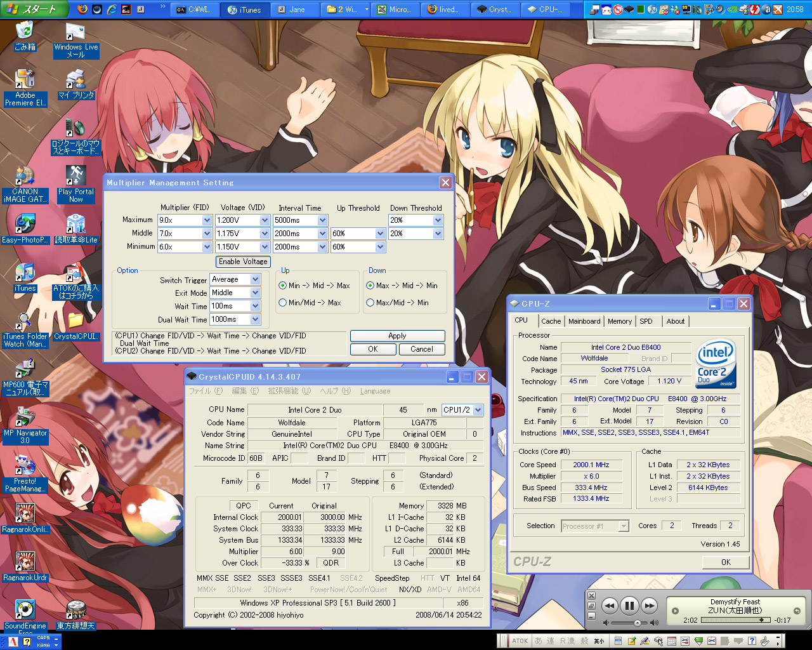
Task: Open the Recycle Bin desktop icon
Action: (24, 36)
